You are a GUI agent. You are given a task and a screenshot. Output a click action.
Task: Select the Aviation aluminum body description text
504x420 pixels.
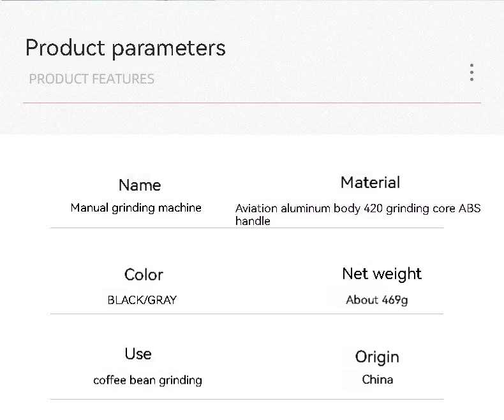(x=358, y=215)
